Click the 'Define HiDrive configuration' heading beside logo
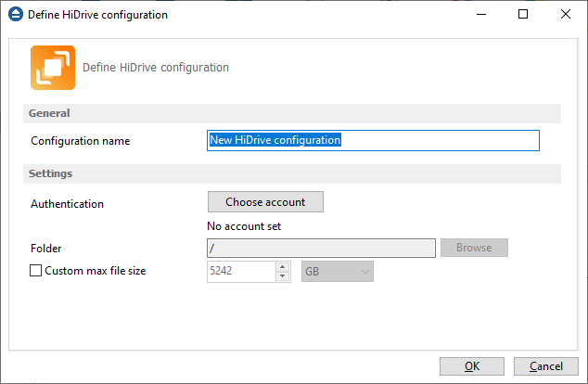Screen dimensions: 588x384 pyautogui.click(x=156, y=68)
